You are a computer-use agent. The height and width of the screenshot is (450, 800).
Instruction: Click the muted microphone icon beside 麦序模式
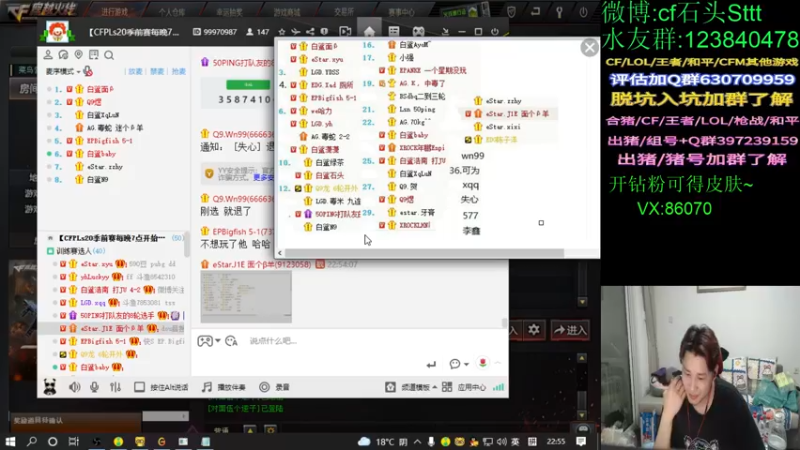pyautogui.click(x=88, y=71)
